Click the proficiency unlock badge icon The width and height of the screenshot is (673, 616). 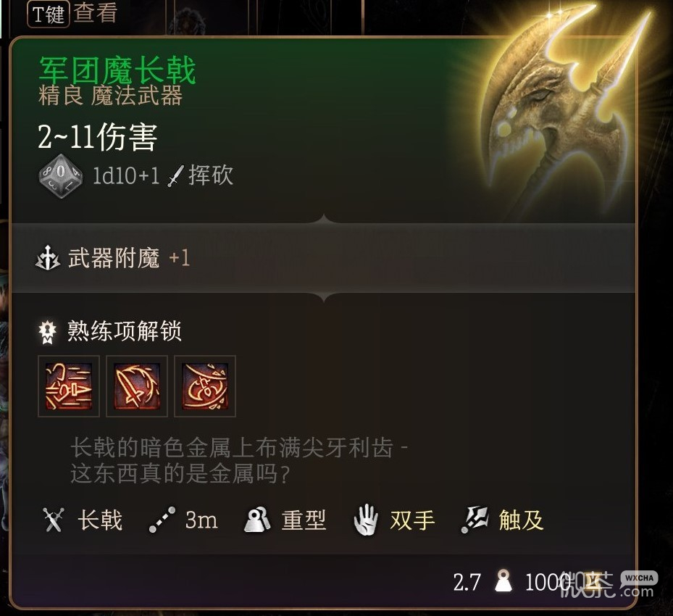click(x=47, y=331)
